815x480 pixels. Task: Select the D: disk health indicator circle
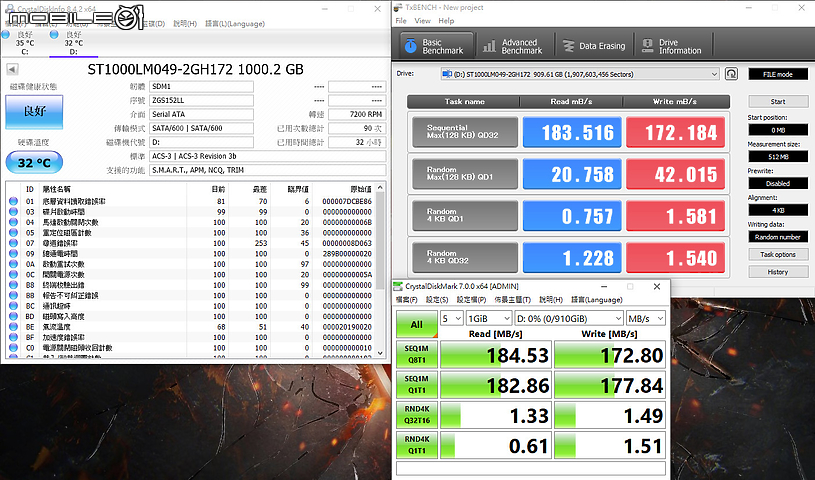click(x=54, y=35)
